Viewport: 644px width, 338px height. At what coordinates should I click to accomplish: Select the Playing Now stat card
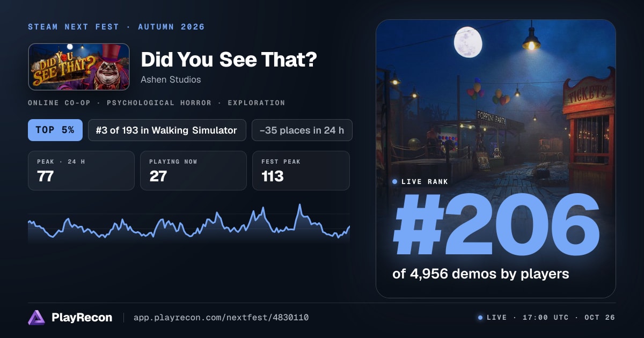click(x=193, y=171)
